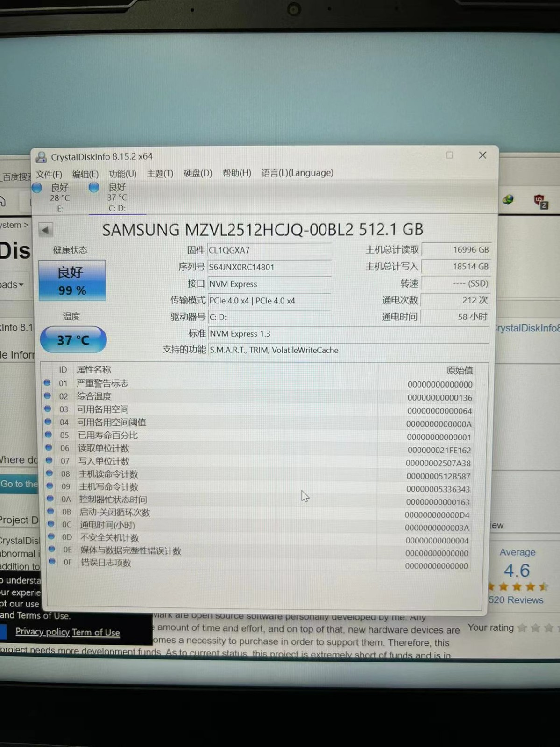Screen dimensions: 560x747
Task: Click raw value 0000000512B587
Action: [438, 477]
